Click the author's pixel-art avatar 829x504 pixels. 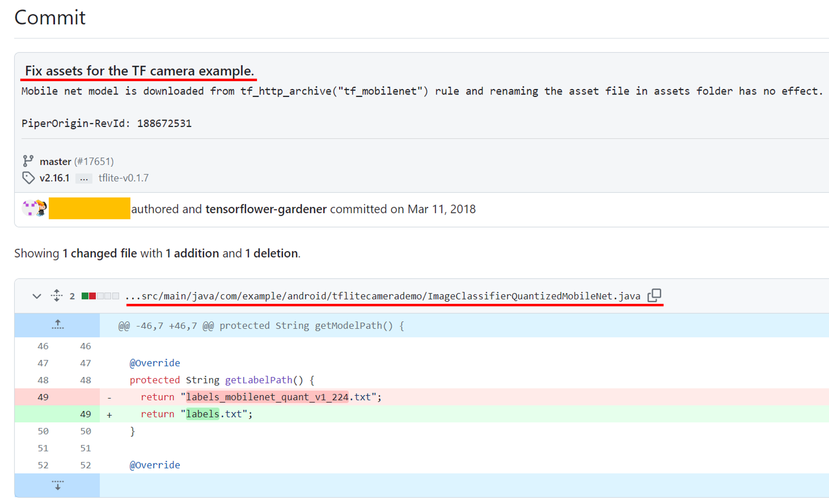(29, 208)
